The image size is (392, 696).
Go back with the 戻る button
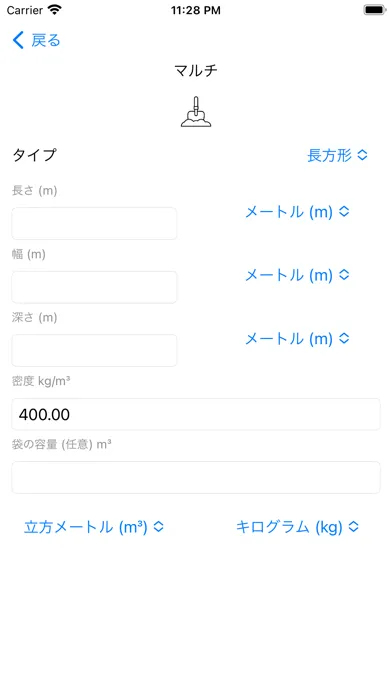[36, 40]
